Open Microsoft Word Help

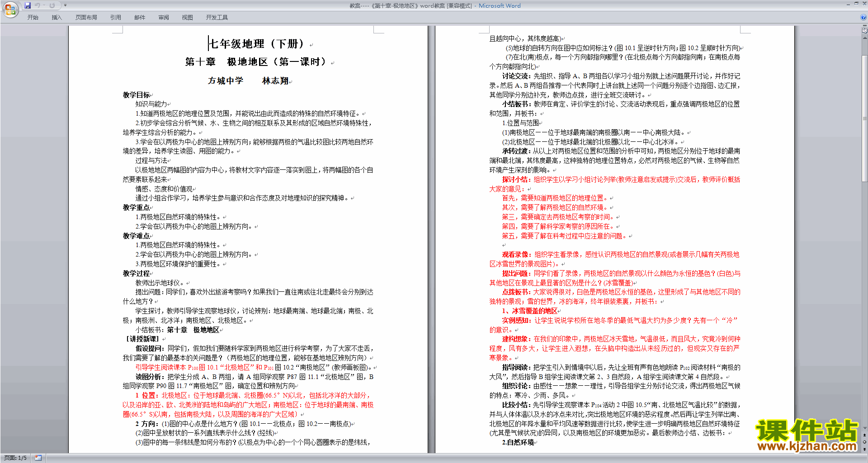pyautogui.click(x=863, y=18)
